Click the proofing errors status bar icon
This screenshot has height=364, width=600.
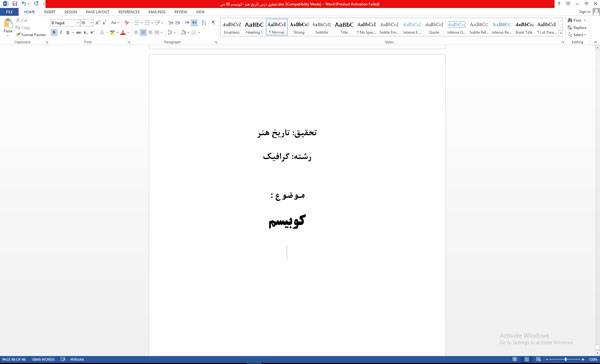pos(63,359)
